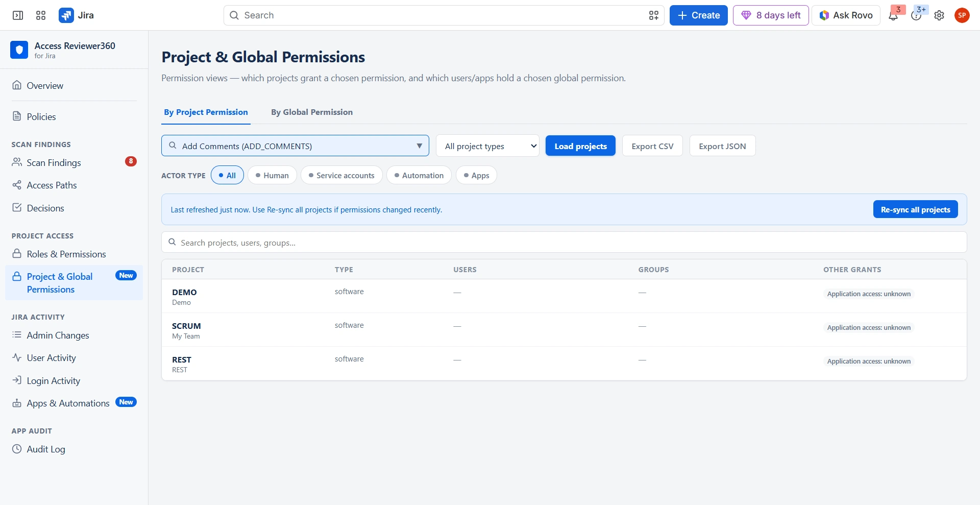Open the settings gear
Viewport: 980px width, 505px height.
point(939,15)
